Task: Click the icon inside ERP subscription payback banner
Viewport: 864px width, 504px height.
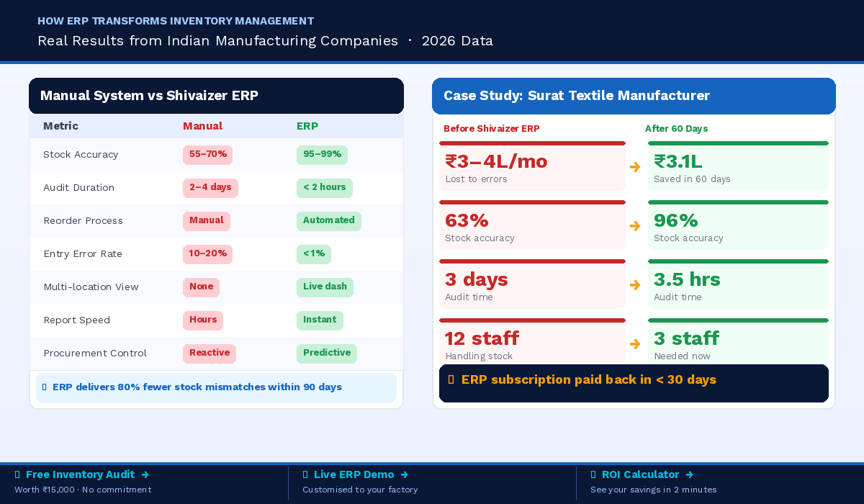Action: pyautogui.click(x=451, y=379)
